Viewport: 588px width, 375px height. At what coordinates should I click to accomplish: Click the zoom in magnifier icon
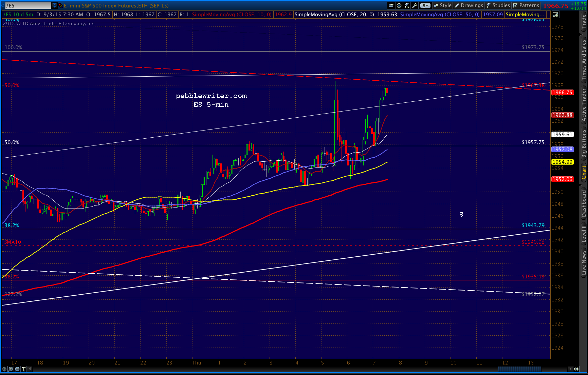point(11,369)
